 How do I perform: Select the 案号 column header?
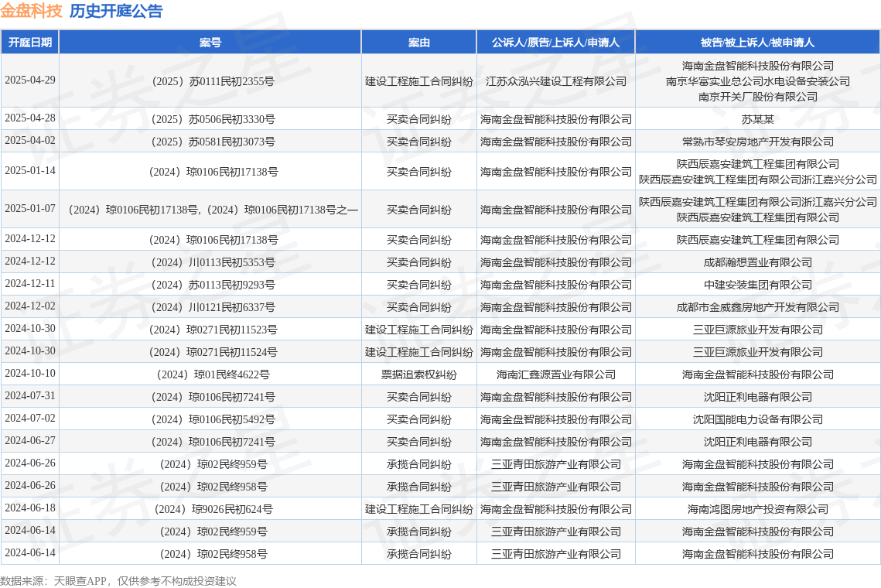click(x=210, y=42)
